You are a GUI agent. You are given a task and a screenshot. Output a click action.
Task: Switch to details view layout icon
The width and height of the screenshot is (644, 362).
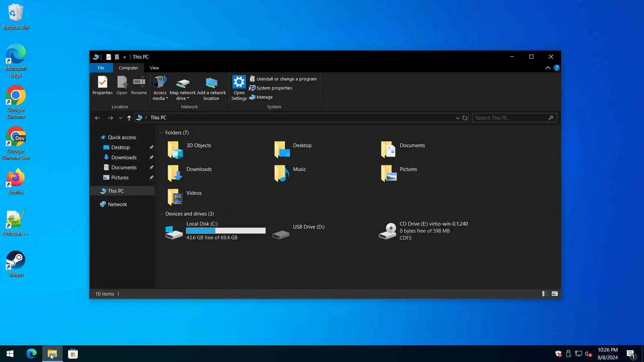click(x=545, y=294)
